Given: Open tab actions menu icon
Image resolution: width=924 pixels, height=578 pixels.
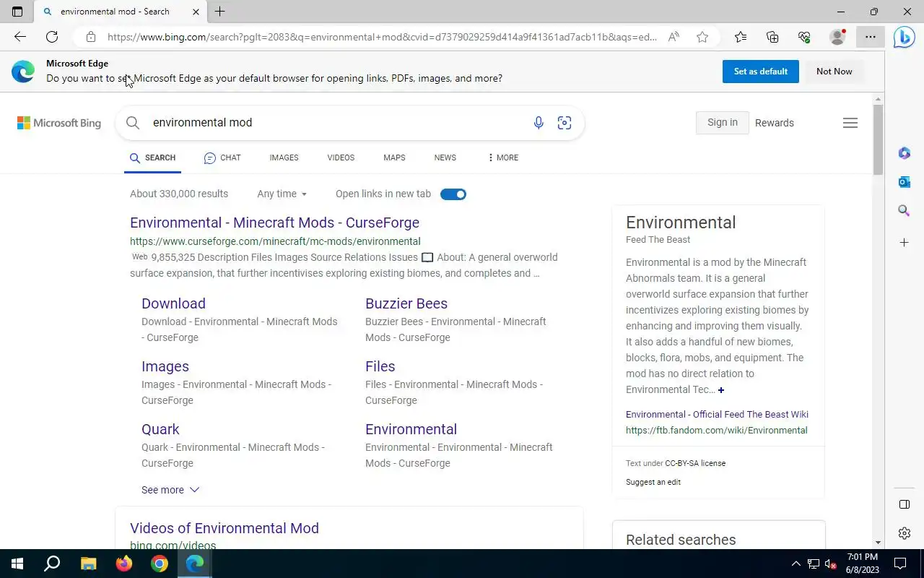Looking at the screenshot, I should (x=17, y=12).
